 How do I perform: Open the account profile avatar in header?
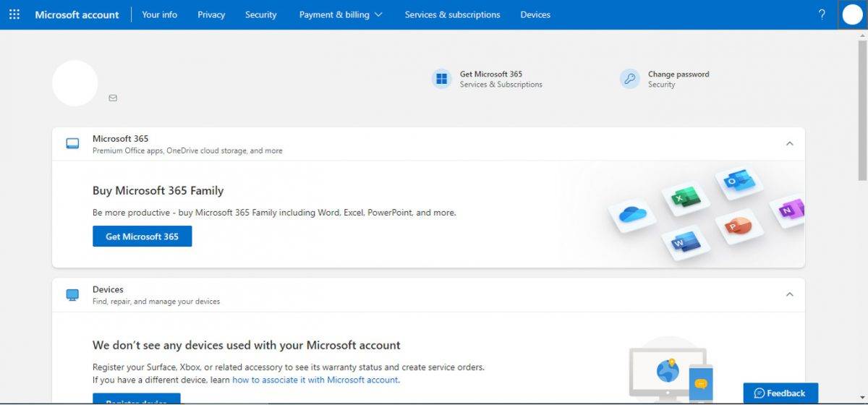pyautogui.click(x=853, y=14)
